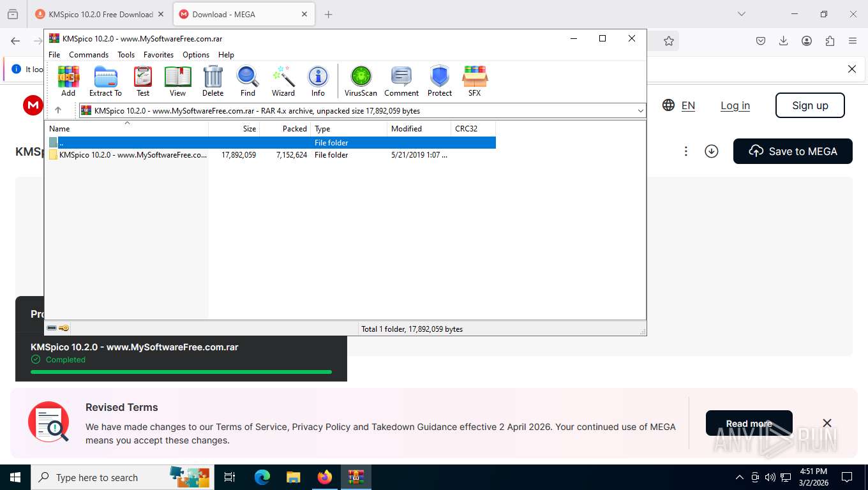Click the completed download progress bar
Screen dimensions: 868x490
click(x=181, y=371)
